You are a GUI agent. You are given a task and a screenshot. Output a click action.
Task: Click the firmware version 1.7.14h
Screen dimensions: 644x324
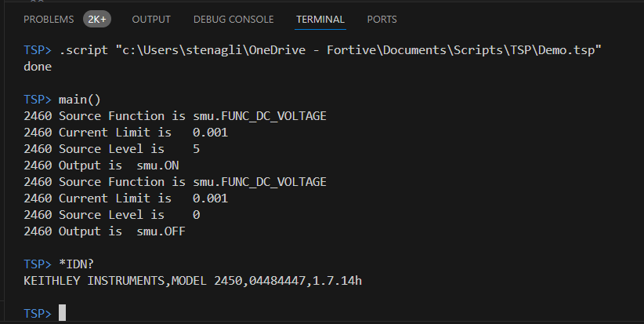pyautogui.click(x=337, y=280)
